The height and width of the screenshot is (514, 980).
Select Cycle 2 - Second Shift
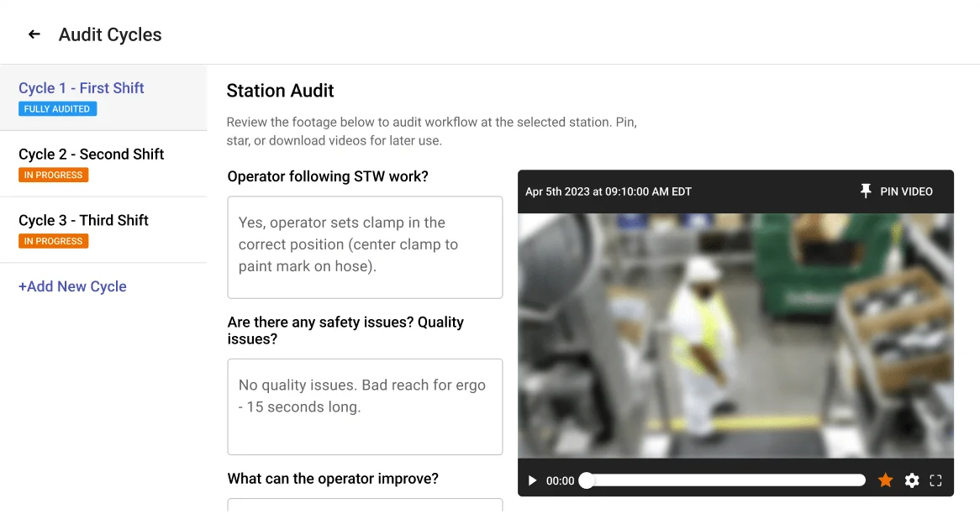tap(92, 154)
